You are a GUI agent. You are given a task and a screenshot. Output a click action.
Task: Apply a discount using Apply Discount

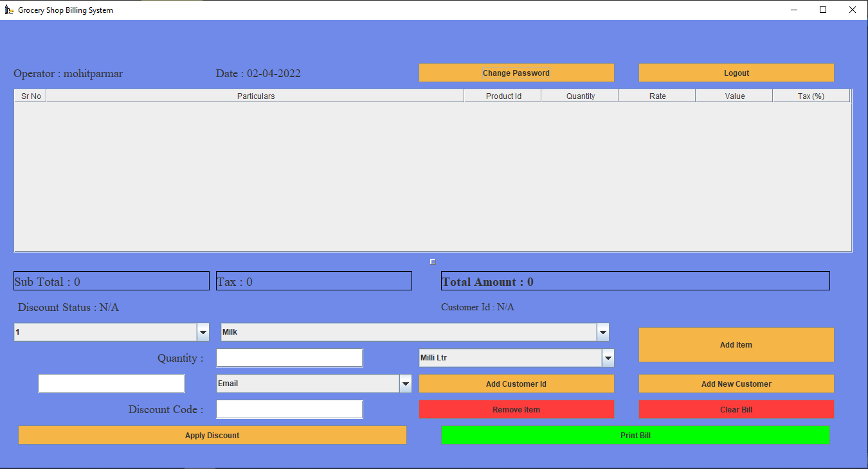point(212,435)
